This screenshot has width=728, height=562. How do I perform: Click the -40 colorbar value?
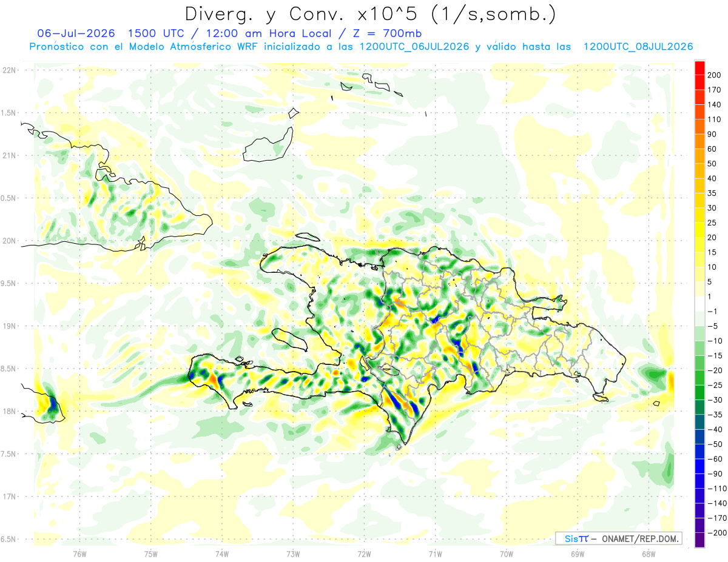click(714, 429)
